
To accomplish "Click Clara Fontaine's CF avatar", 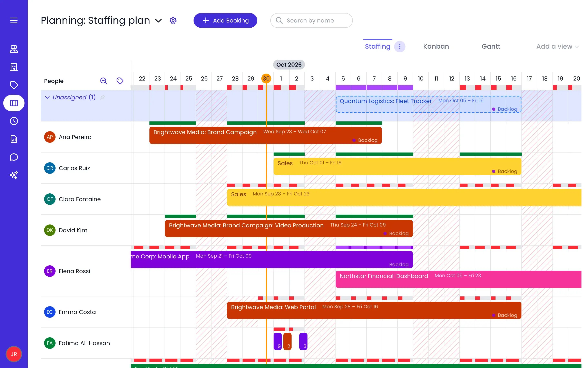I will pyautogui.click(x=50, y=199).
